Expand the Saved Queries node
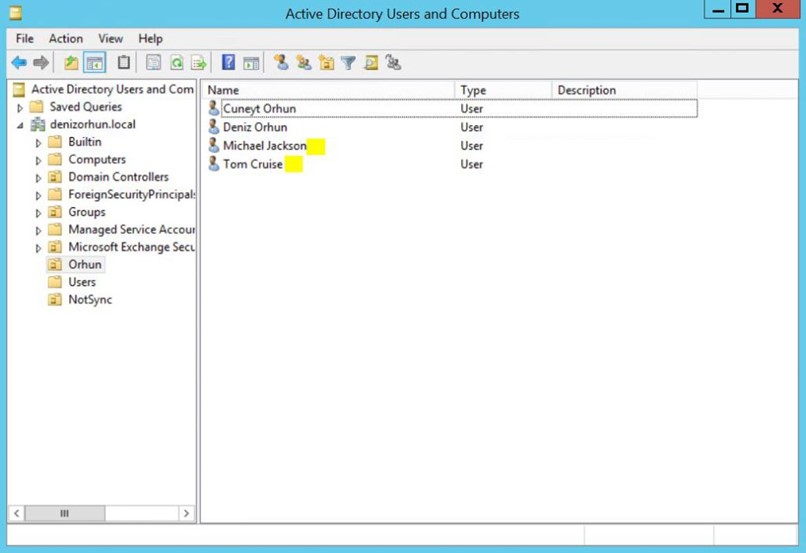This screenshot has width=806, height=553. pos(20,108)
